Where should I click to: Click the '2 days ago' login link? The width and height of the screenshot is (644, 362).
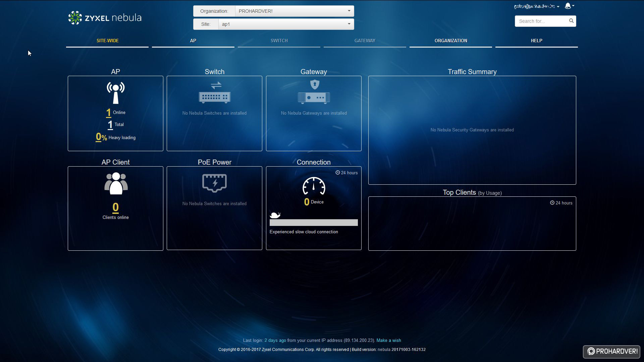pyautogui.click(x=275, y=340)
